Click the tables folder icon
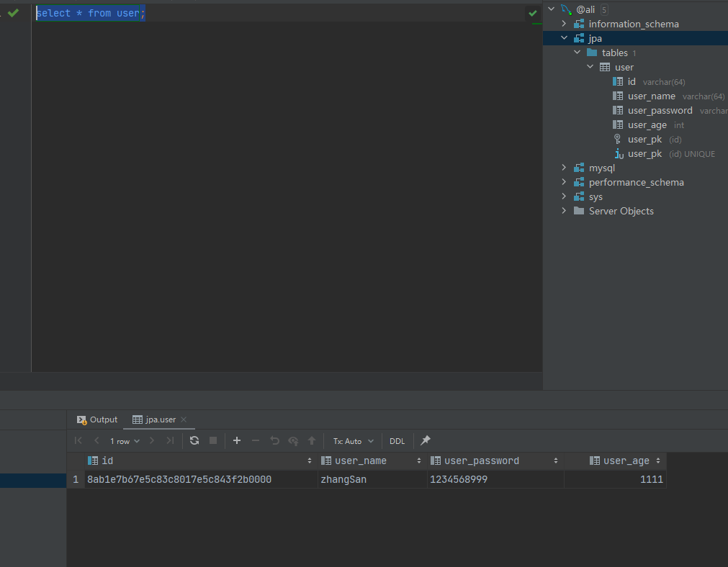The height and width of the screenshot is (567, 728). (592, 53)
